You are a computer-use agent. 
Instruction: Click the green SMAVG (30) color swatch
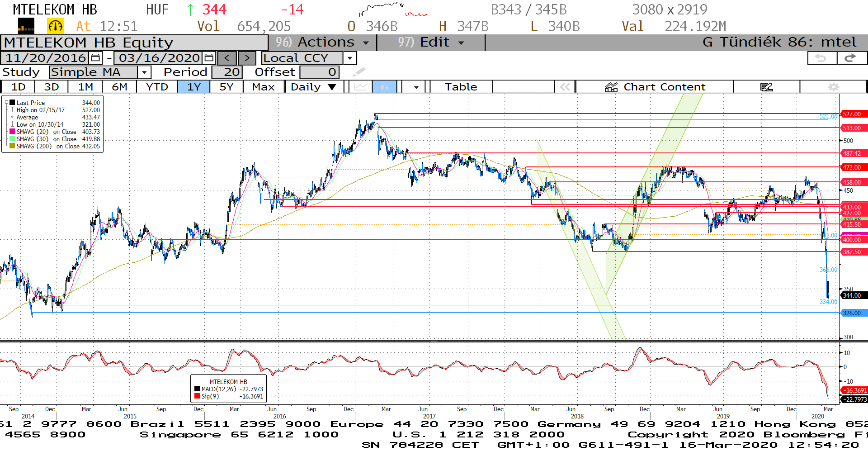pos(13,139)
